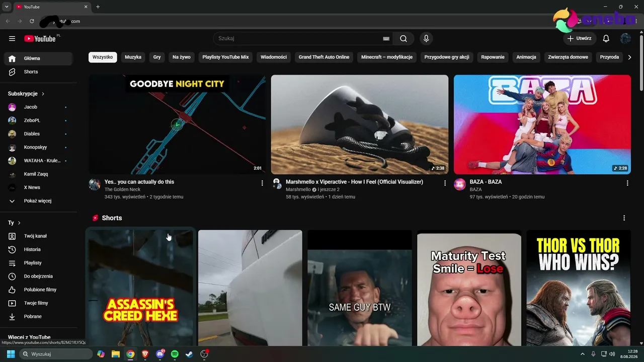Select the Muzyka filter chip
The height and width of the screenshot is (362, 644).
[x=133, y=57]
